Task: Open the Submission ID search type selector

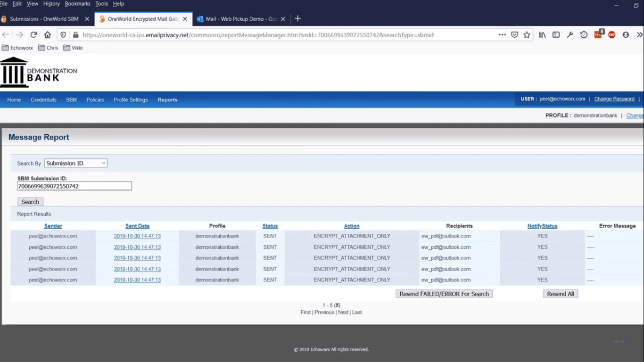Action: point(75,163)
